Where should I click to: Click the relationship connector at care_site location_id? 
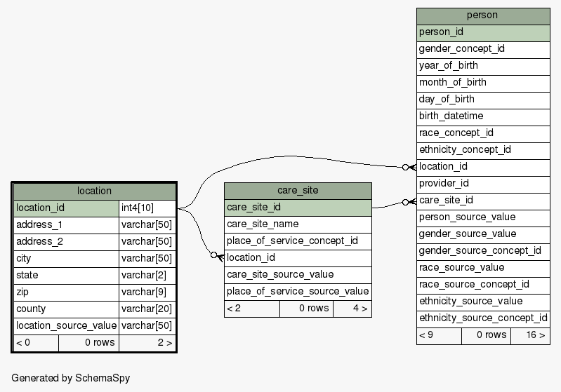click(216, 256)
